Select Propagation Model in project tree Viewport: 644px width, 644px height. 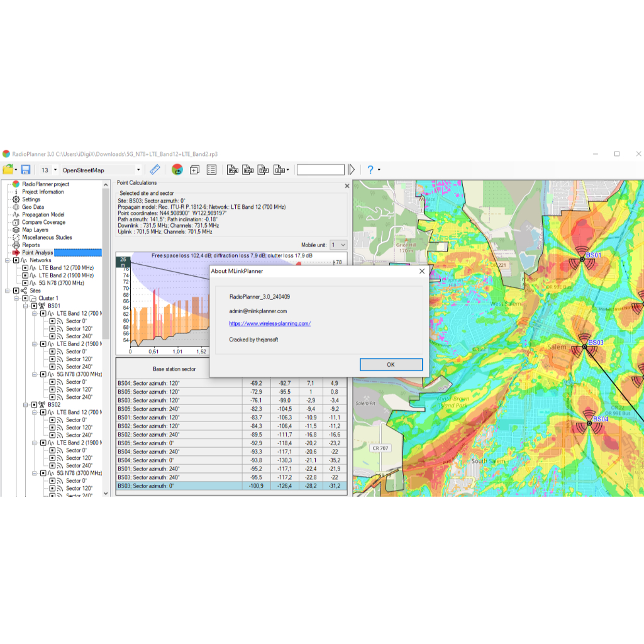(x=43, y=214)
